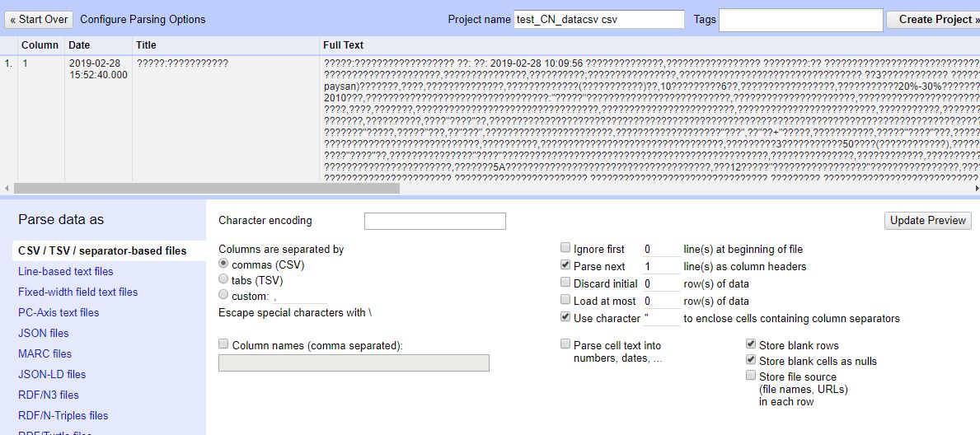Click the Start Over button

[39, 20]
